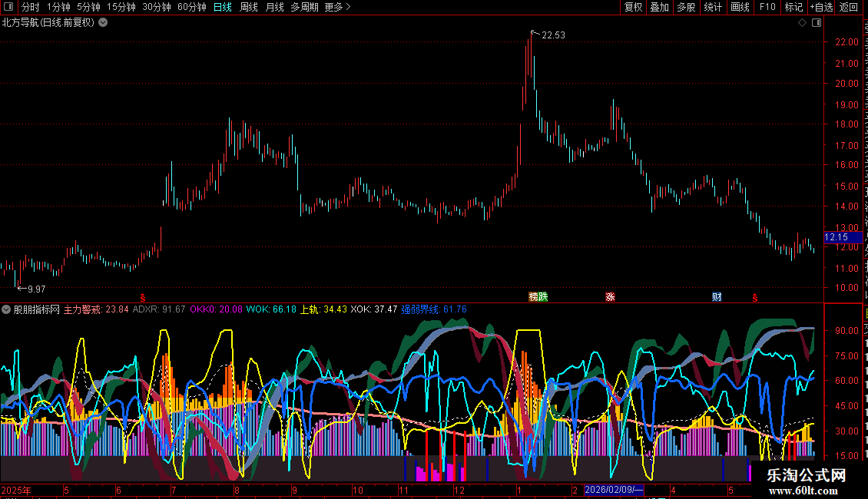Toggle the right panel icon above the chart
Image resolution: width=868 pixels, height=499 pixels.
[x=817, y=23]
